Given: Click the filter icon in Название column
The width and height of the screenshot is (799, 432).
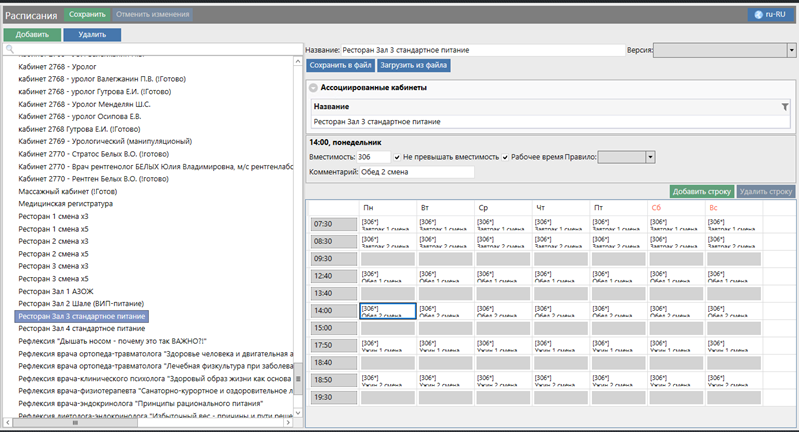Looking at the screenshot, I should (x=785, y=106).
